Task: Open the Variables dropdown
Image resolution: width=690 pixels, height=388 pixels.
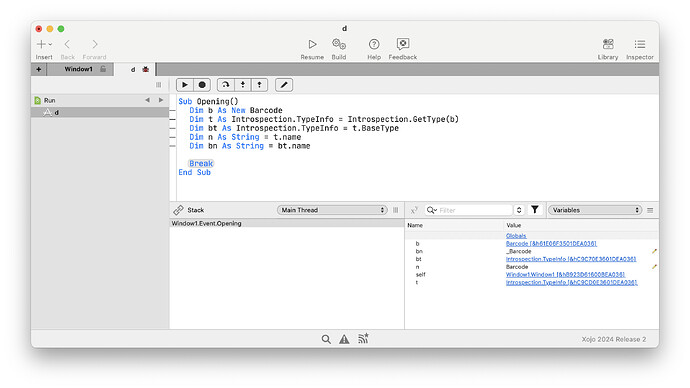Action: pos(595,210)
